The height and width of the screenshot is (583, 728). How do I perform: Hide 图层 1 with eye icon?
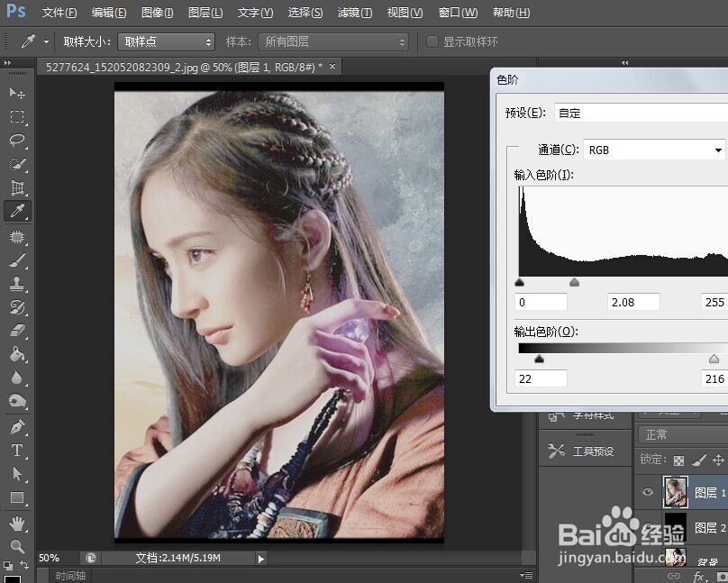(x=648, y=492)
